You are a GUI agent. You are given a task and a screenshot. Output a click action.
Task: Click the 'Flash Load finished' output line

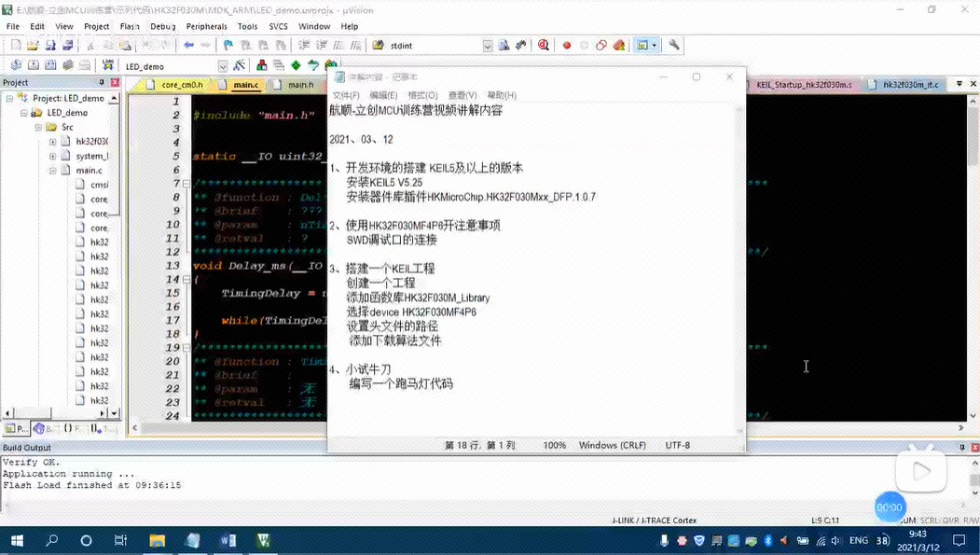coord(92,485)
